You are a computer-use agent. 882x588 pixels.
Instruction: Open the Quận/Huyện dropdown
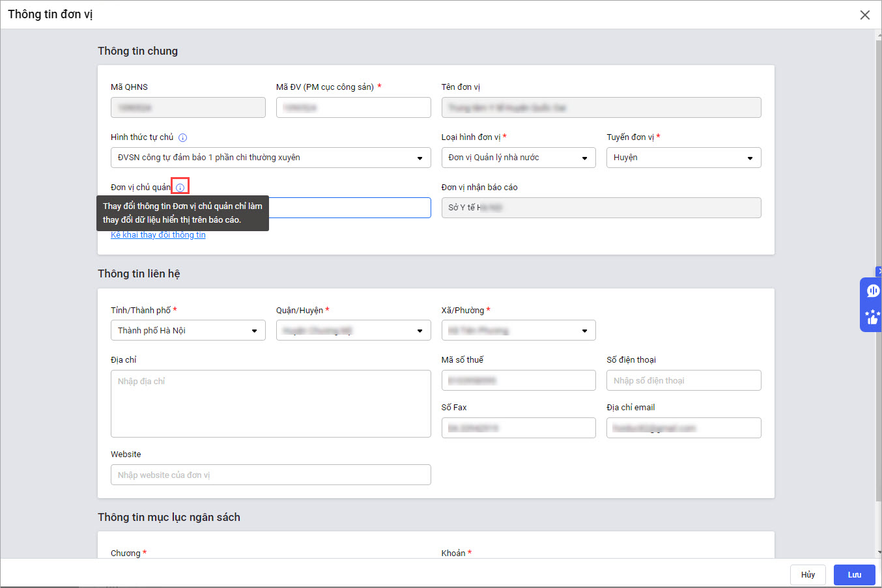[353, 331]
